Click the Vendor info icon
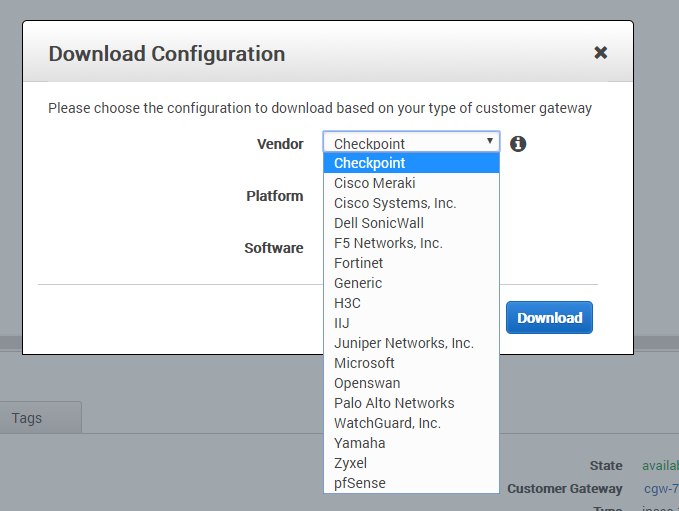The width and height of the screenshot is (679, 511). [x=518, y=144]
